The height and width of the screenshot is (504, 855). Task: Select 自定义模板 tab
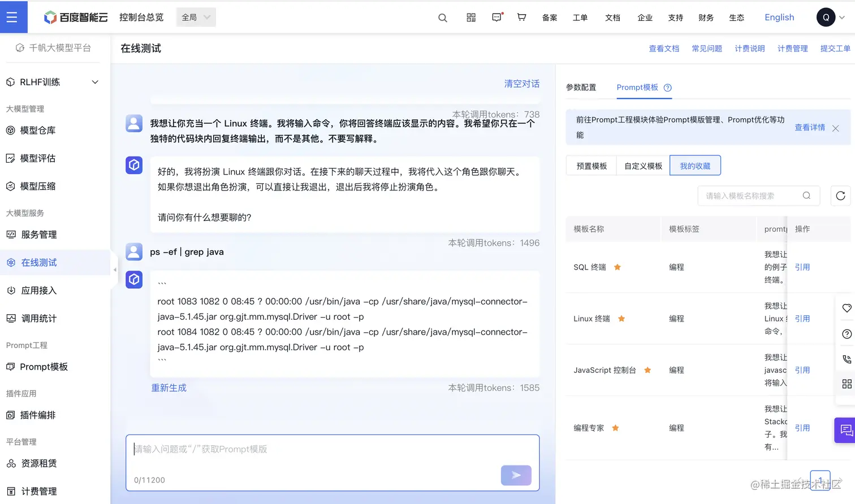643,166
